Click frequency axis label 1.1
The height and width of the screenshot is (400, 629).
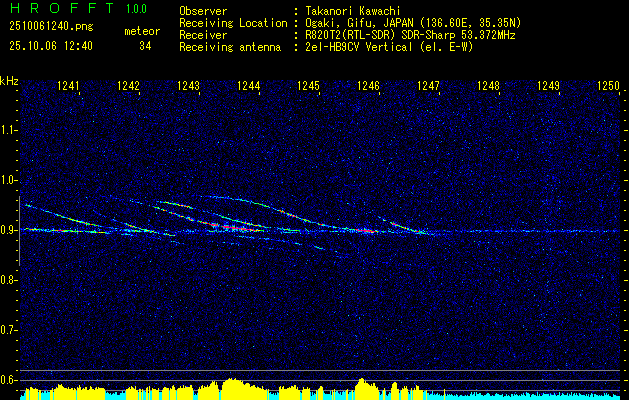[8, 130]
